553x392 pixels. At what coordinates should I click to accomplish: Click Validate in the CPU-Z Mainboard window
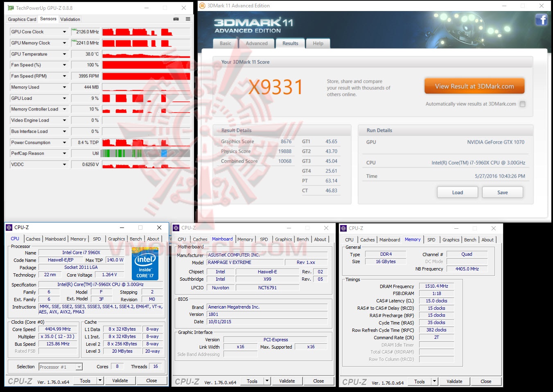[287, 381]
